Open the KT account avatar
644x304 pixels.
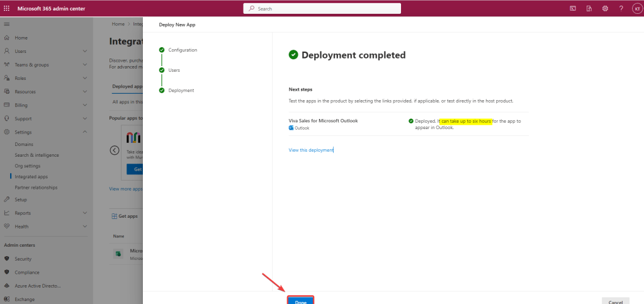coord(636,8)
